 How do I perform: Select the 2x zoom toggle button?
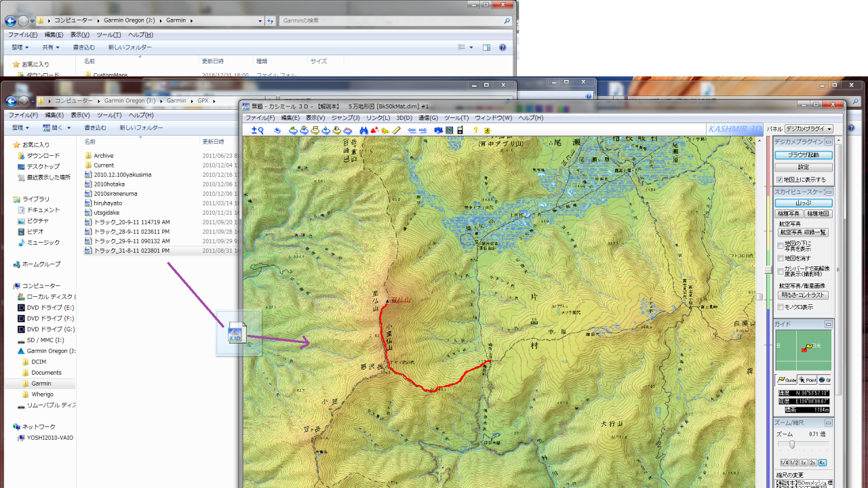[x=812, y=462]
